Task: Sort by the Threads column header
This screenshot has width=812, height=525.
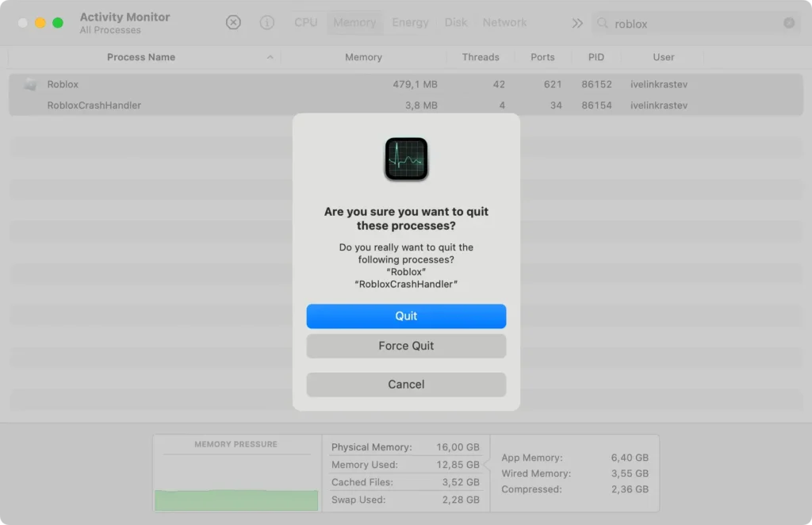Action: pos(481,57)
